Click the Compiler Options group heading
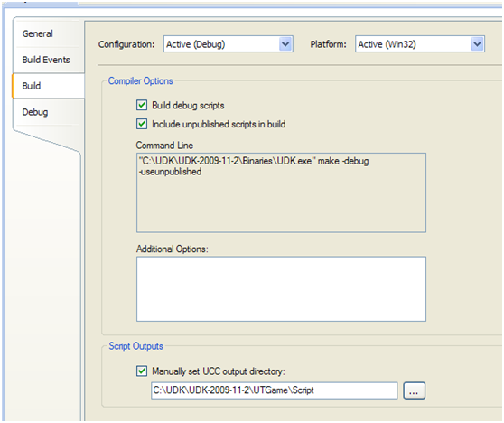 pyautogui.click(x=141, y=81)
